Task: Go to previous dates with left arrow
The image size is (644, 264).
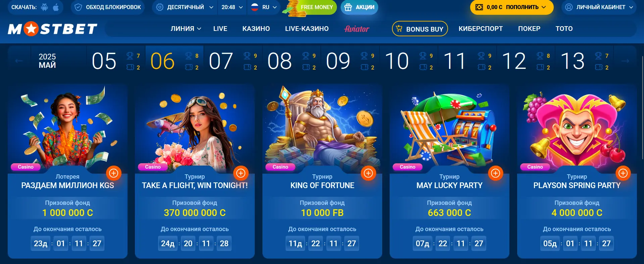Action: 19,61
